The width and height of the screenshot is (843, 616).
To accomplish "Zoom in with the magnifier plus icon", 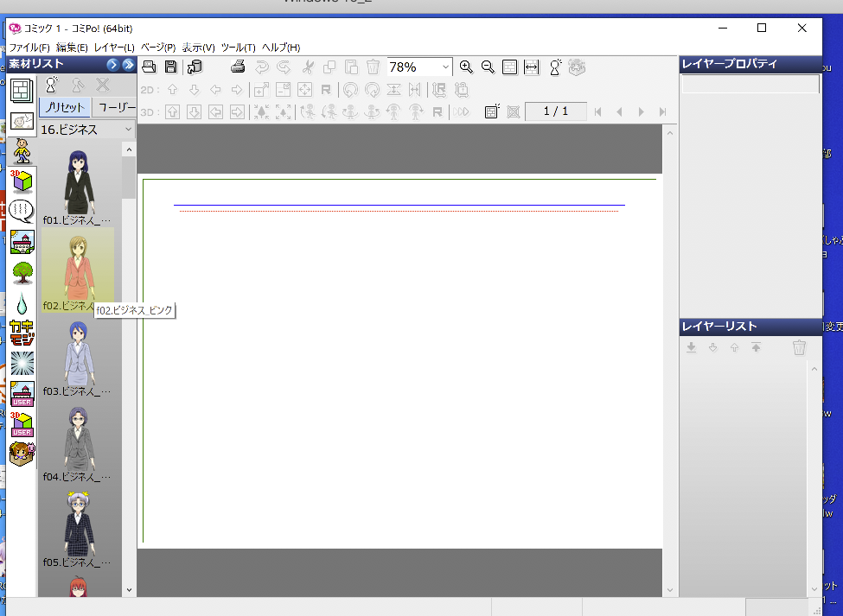I will coord(466,67).
